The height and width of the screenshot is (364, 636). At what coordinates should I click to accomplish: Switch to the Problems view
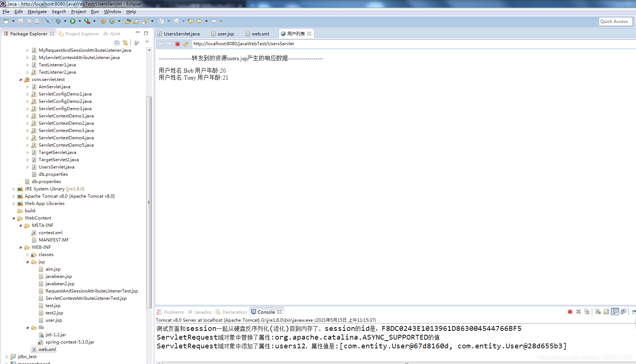(173, 312)
